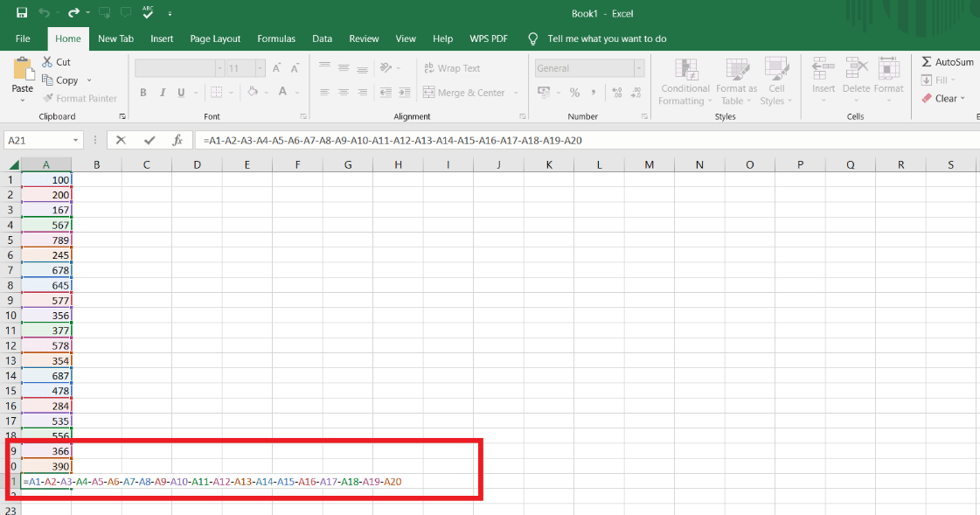
Task: Open the General number format dropdown
Action: [x=639, y=68]
